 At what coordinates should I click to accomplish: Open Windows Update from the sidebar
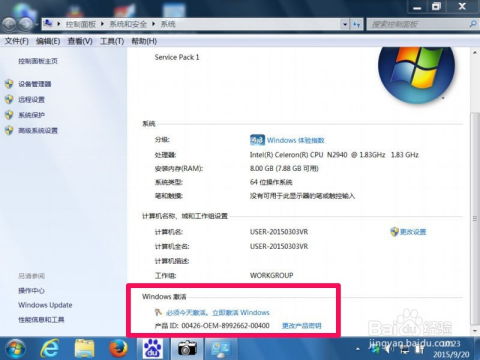(45, 305)
